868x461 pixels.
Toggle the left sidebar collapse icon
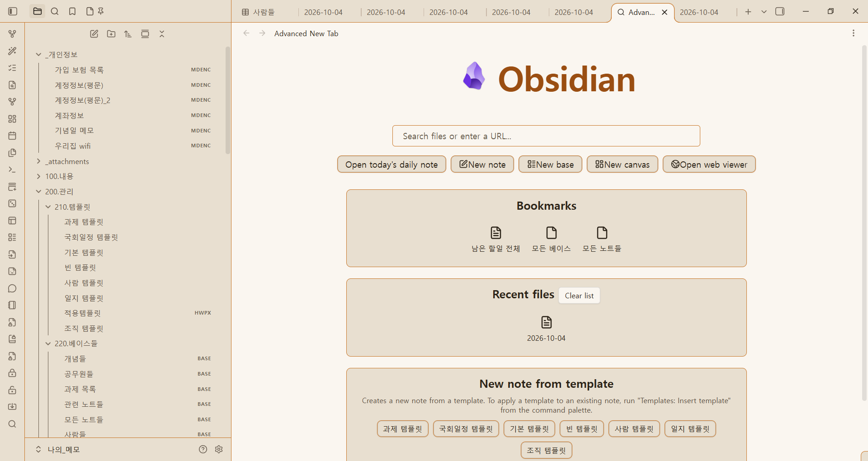pos(13,11)
